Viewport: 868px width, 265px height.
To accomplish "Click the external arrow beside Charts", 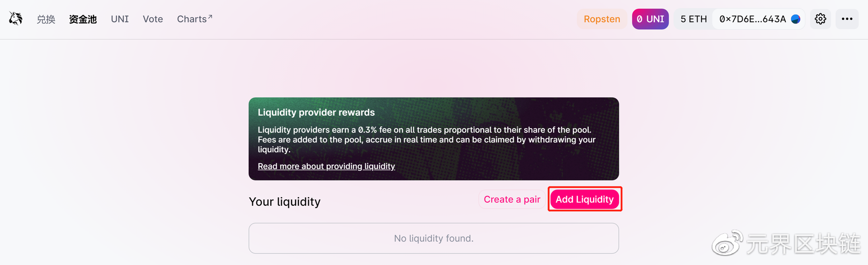I will click(210, 16).
